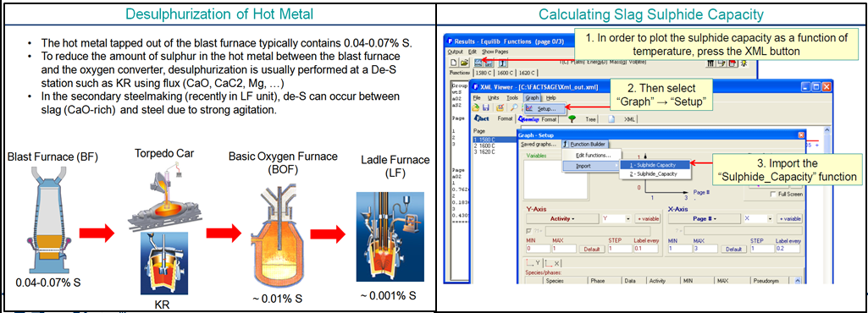Select the Tree view icon
Screen dimensions: 868x313
pyautogui.click(x=572, y=118)
